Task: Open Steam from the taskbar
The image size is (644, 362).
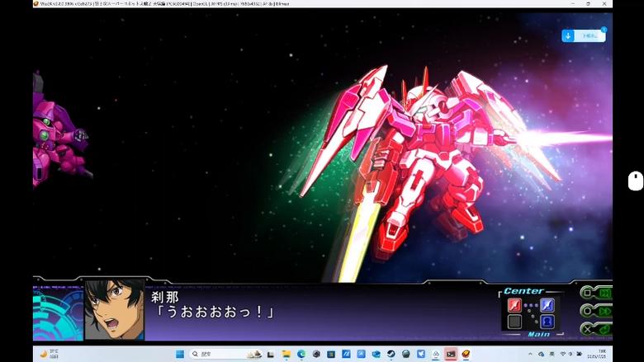Action: [x=391, y=355]
